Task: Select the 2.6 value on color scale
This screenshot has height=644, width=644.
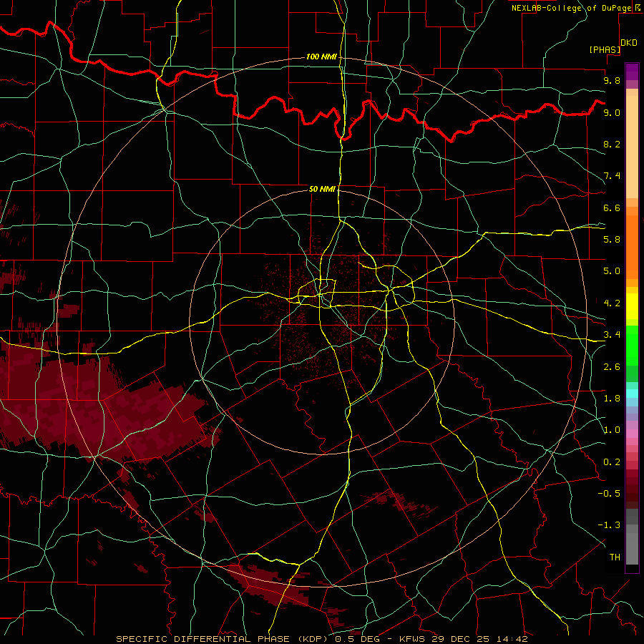Action: 612,366
